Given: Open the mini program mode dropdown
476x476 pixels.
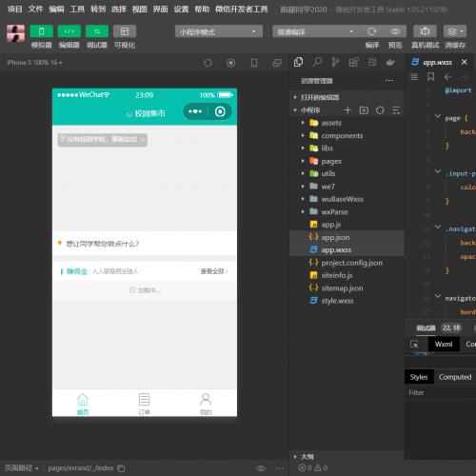Looking at the screenshot, I should 219,31.
